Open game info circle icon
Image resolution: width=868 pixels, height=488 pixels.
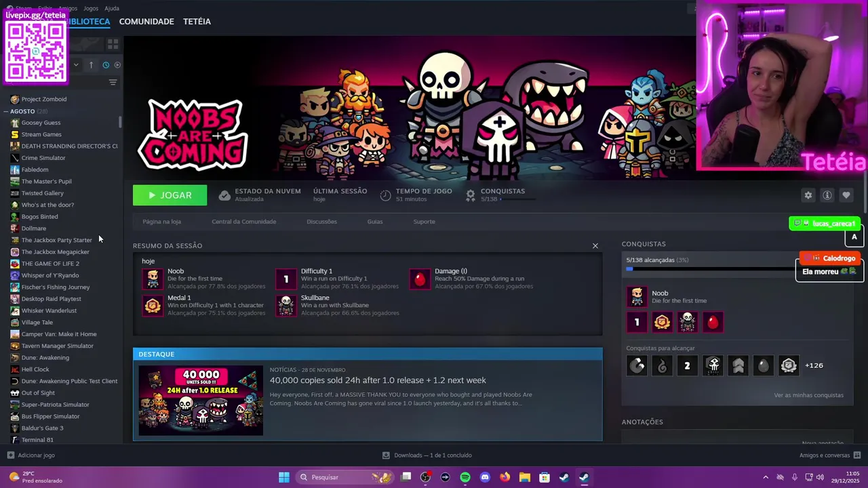tap(827, 195)
